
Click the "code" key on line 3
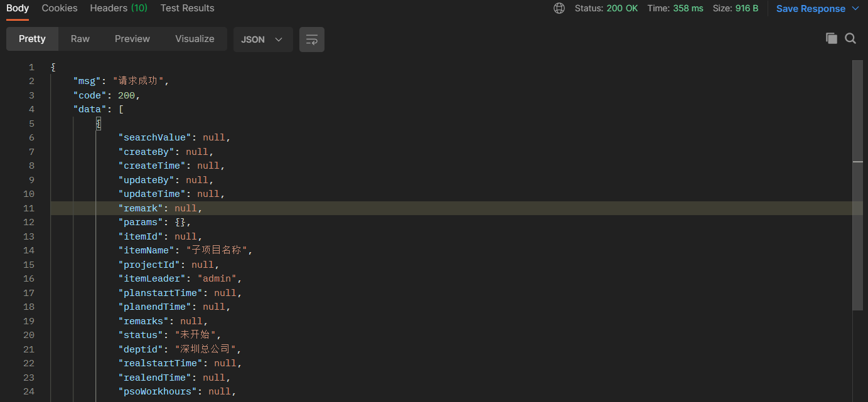[90, 95]
